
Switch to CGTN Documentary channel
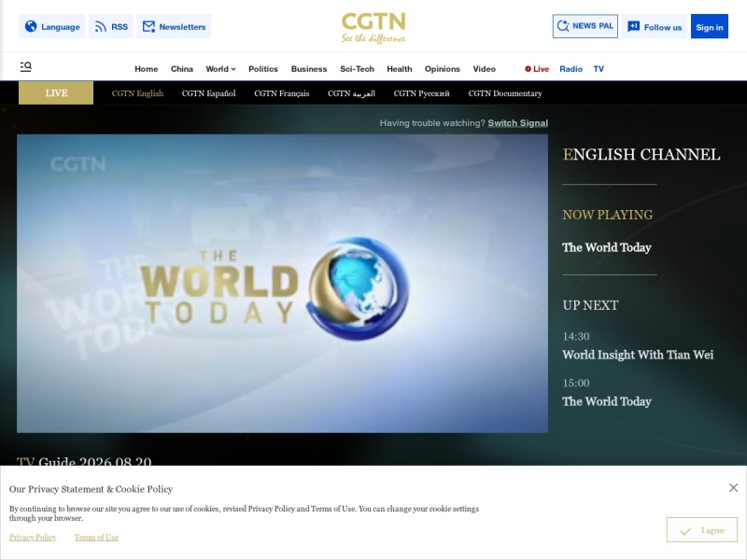point(505,93)
